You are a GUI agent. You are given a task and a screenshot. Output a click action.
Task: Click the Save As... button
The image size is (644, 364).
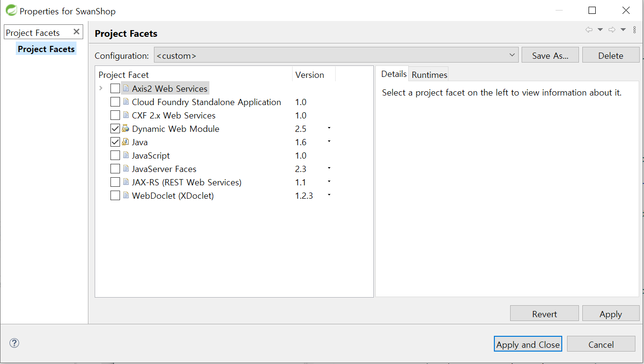click(x=550, y=55)
